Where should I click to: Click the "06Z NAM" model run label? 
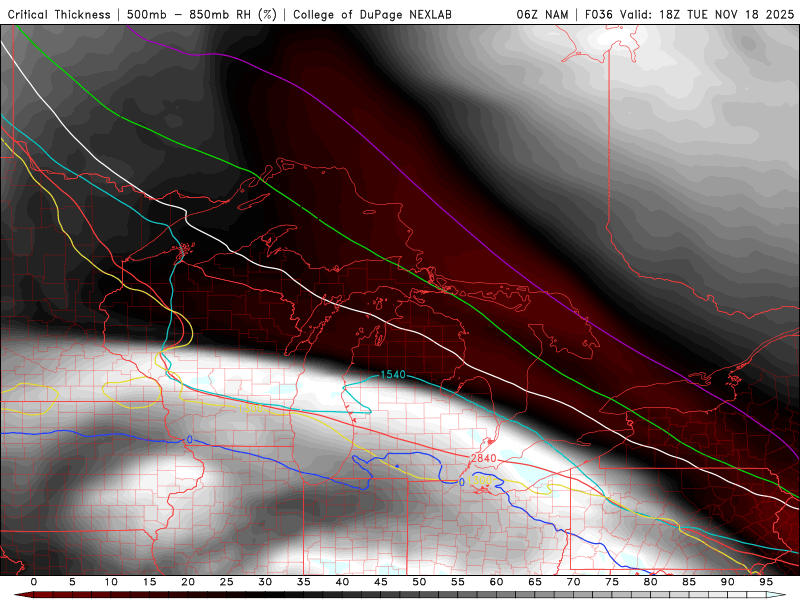542,14
